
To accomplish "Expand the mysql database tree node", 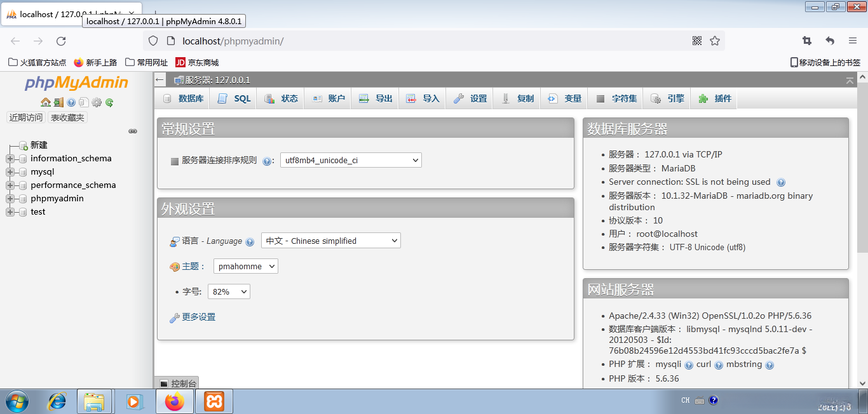I will (x=10, y=172).
